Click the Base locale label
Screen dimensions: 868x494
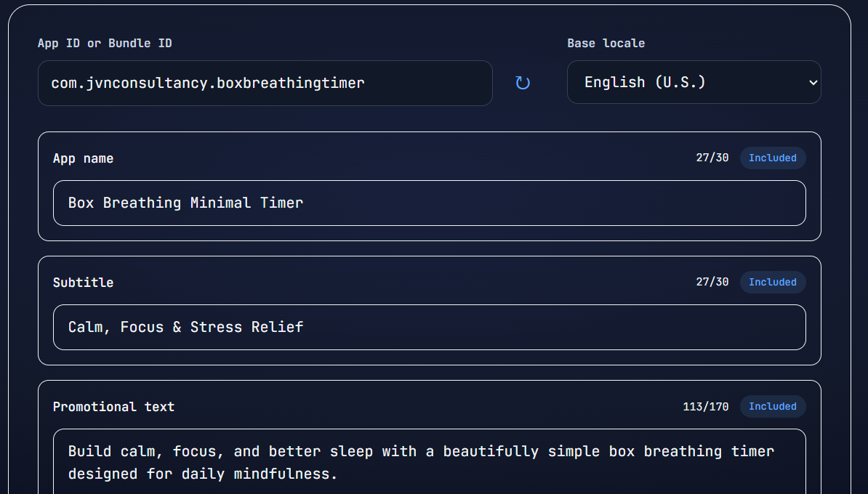606,43
